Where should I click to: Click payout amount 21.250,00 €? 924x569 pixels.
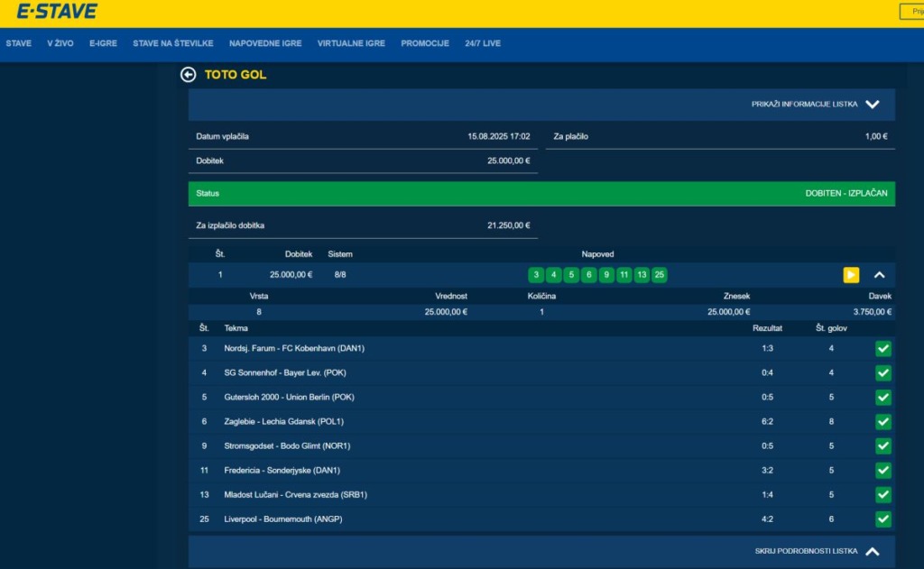(x=509, y=225)
